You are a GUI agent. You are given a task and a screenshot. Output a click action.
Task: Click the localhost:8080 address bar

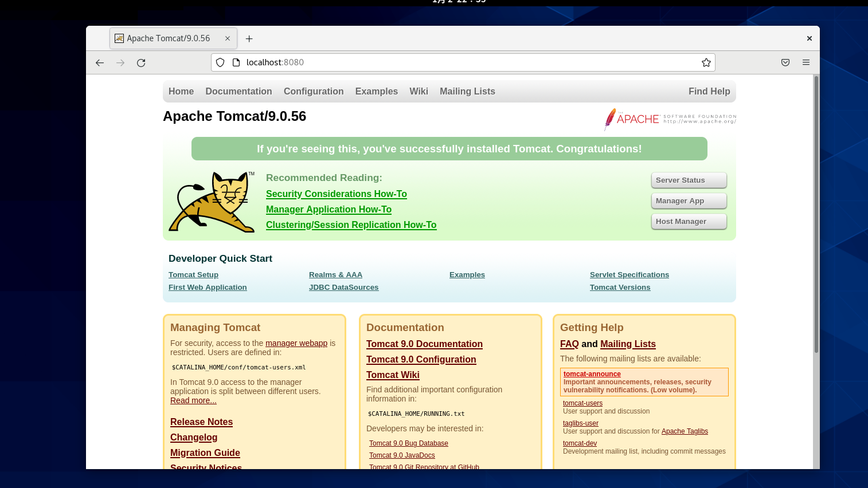(x=463, y=62)
